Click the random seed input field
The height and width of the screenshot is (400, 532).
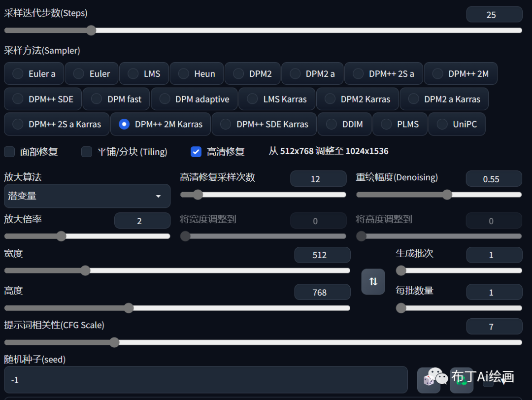205,380
